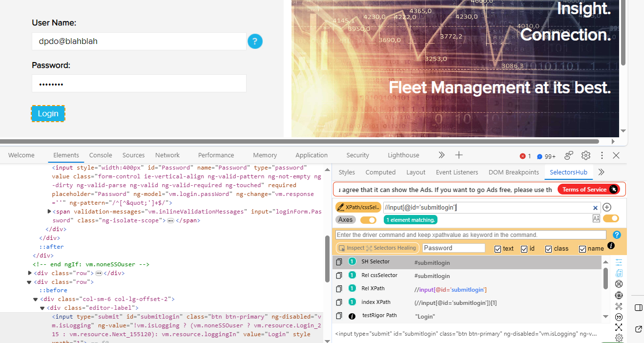
Task: Click the XPath/cssSel.. edit button
Action: [x=358, y=207]
